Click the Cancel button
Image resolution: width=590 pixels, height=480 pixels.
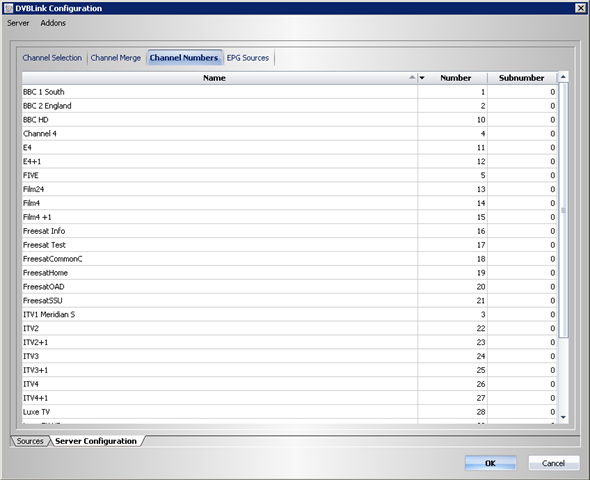(x=554, y=463)
